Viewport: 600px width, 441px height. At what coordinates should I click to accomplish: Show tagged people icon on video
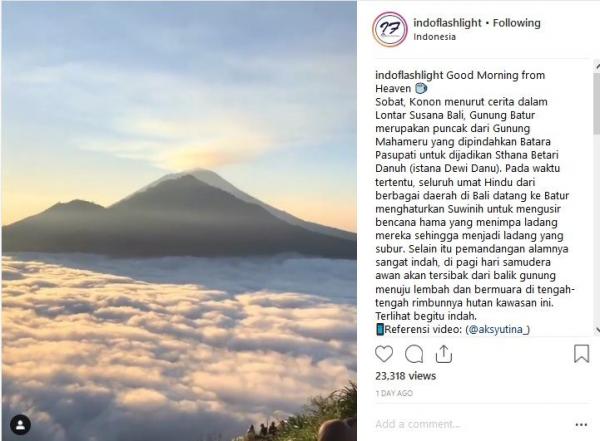(20, 425)
